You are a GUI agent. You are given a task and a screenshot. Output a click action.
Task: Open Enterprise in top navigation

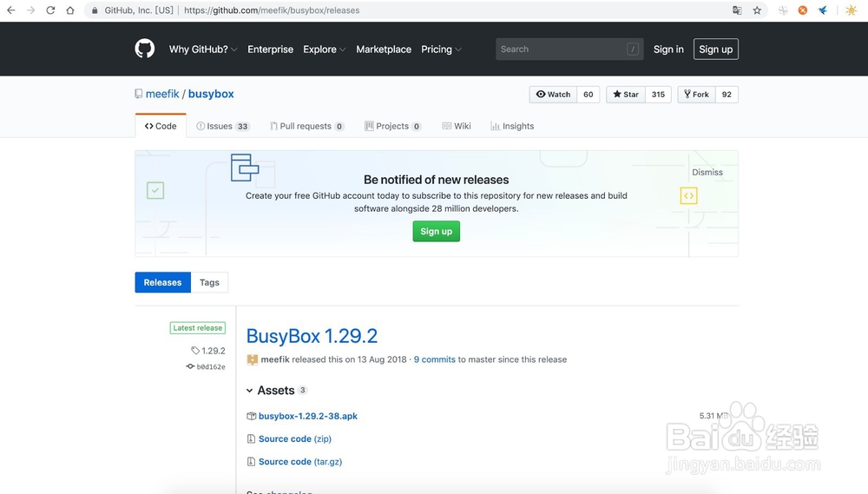pyautogui.click(x=270, y=49)
